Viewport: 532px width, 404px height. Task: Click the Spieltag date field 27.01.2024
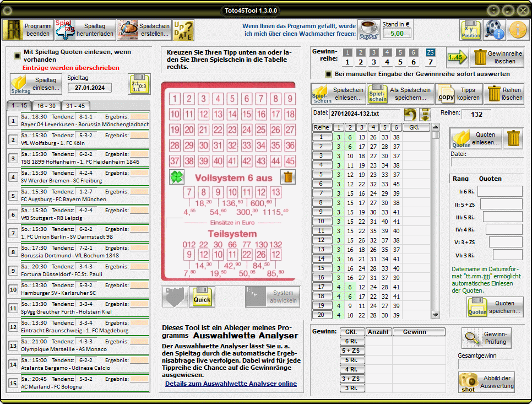(x=90, y=88)
